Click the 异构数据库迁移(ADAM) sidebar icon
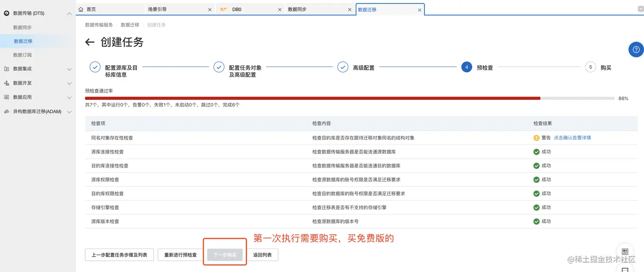644x272 pixels. tap(6, 112)
